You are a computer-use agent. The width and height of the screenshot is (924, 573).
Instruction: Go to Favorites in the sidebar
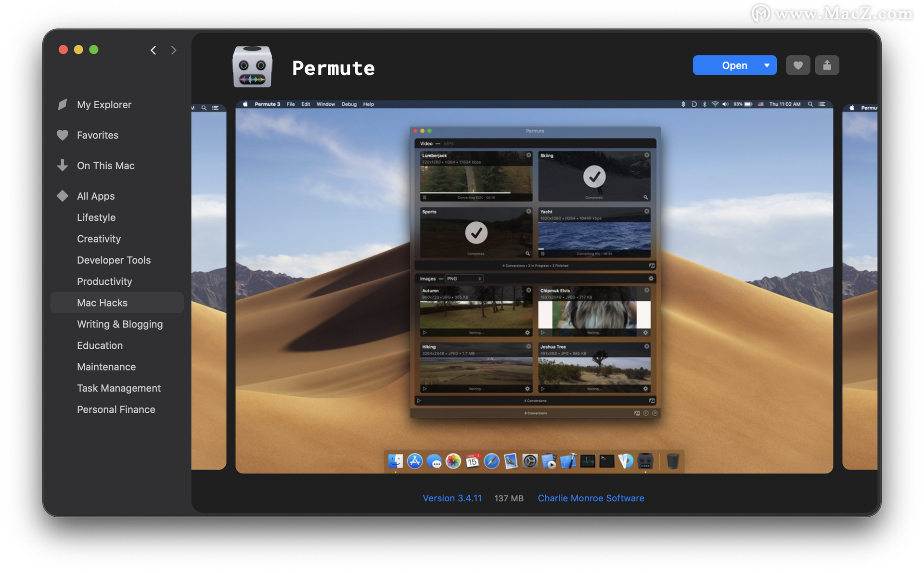[x=98, y=135]
